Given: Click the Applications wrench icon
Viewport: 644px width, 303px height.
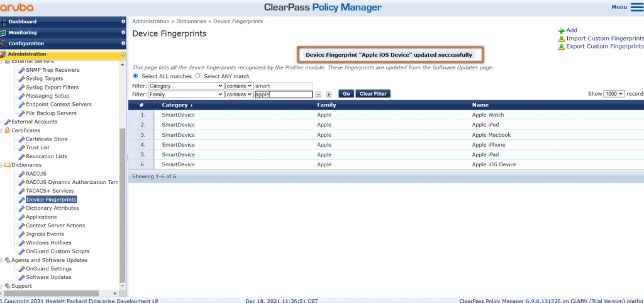Looking at the screenshot, I should (22, 217).
